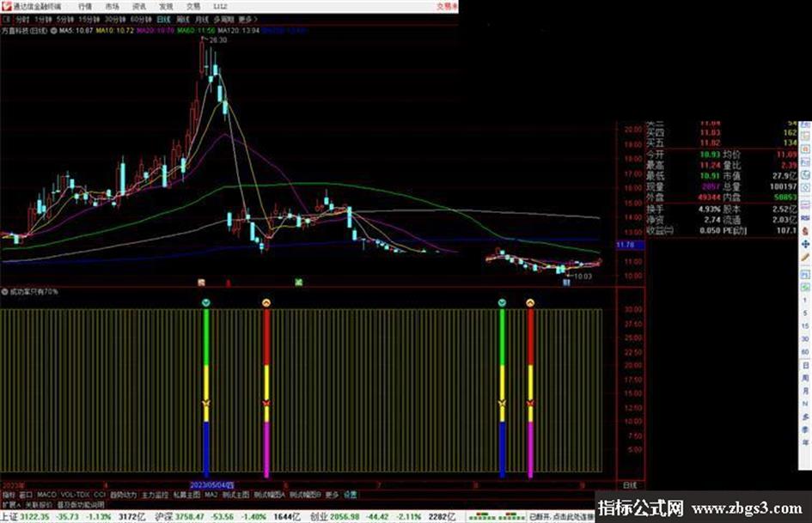
Task: Switch to the 30分钟 period
Action: [115, 19]
